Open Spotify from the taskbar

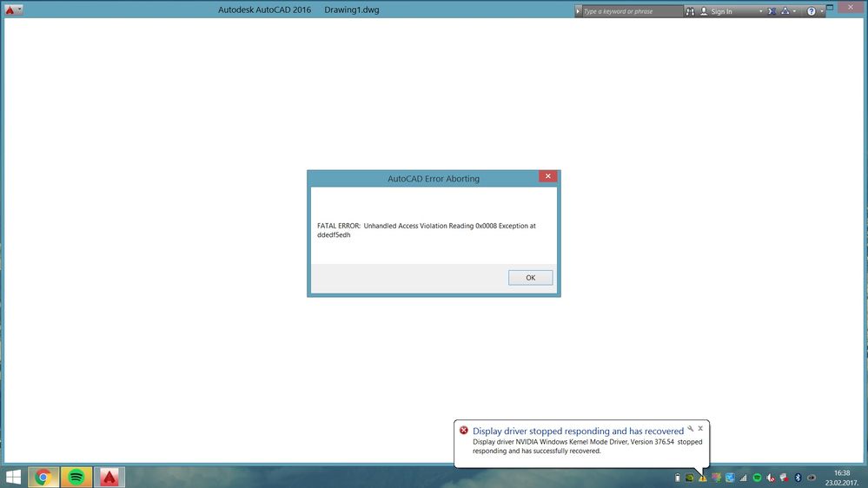[x=76, y=477]
